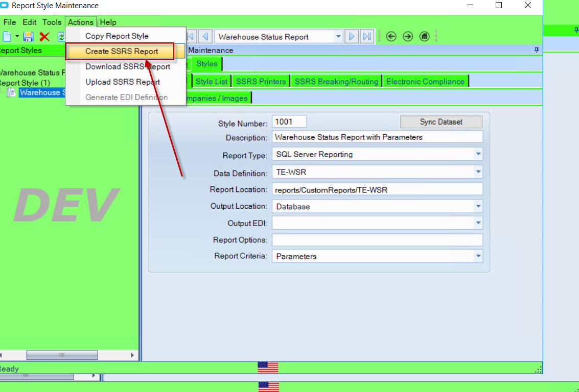Switch to the SSRS Breaking/Routing tab
This screenshot has width=579, height=392.
(x=336, y=82)
